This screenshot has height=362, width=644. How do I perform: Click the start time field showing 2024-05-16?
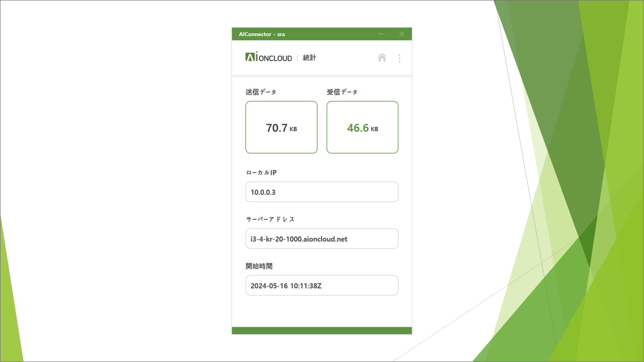[322, 285]
